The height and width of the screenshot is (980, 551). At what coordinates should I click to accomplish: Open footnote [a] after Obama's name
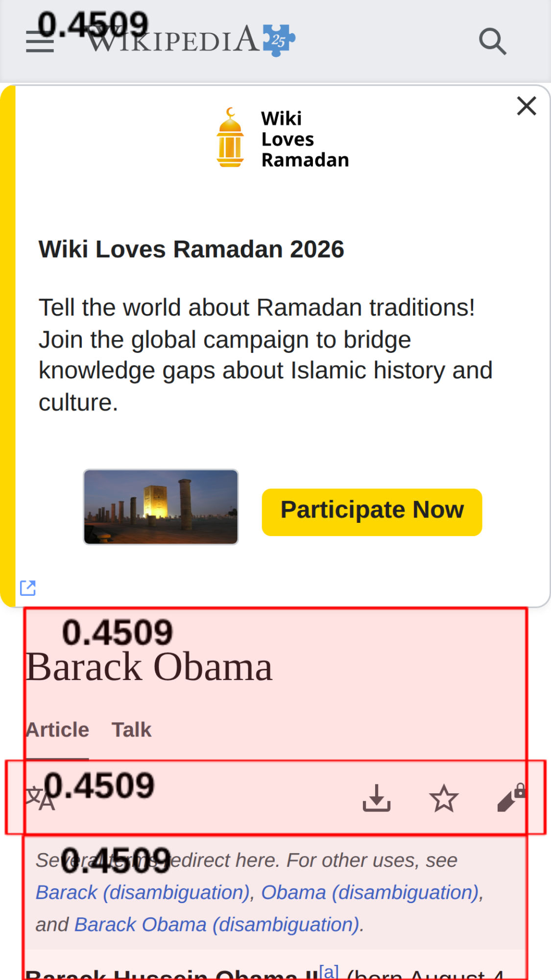(x=329, y=970)
